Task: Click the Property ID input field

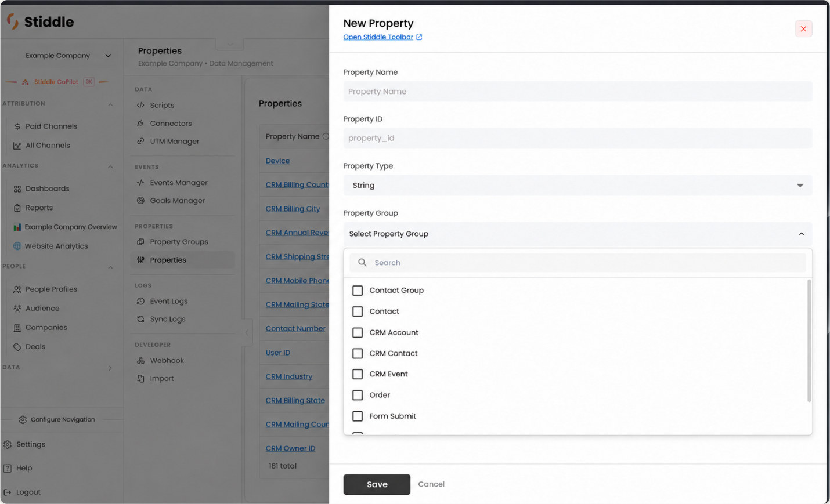Action: pyautogui.click(x=578, y=138)
